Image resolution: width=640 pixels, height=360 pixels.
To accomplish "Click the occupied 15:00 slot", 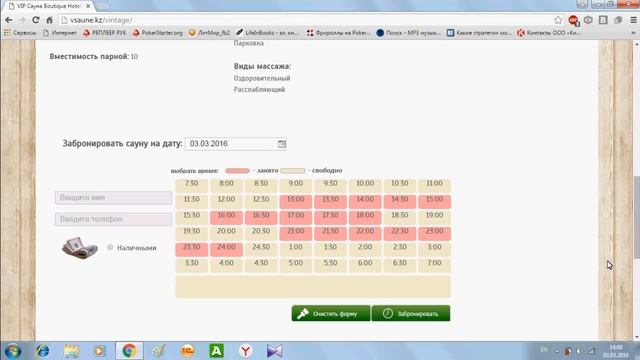I will pos(434,202).
